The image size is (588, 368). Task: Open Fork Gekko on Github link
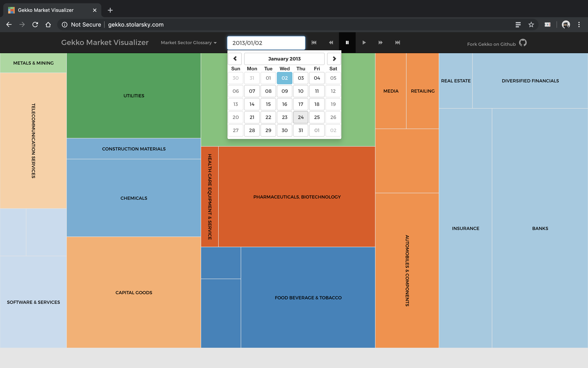pyautogui.click(x=491, y=44)
